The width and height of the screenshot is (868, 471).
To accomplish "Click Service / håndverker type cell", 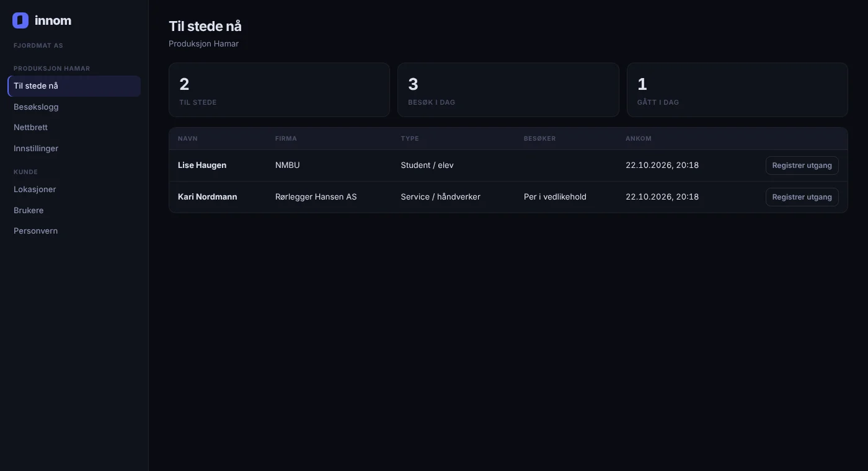I will 441,197.
